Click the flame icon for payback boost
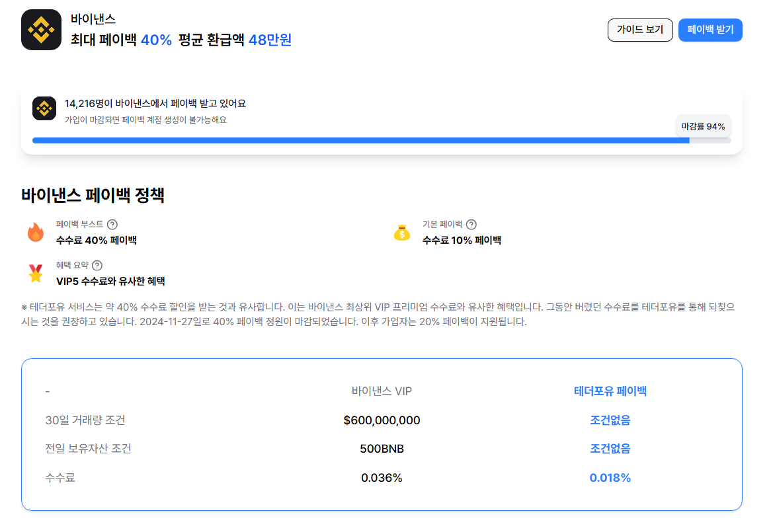Viewport: 773px width, 532px height. tap(36, 232)
